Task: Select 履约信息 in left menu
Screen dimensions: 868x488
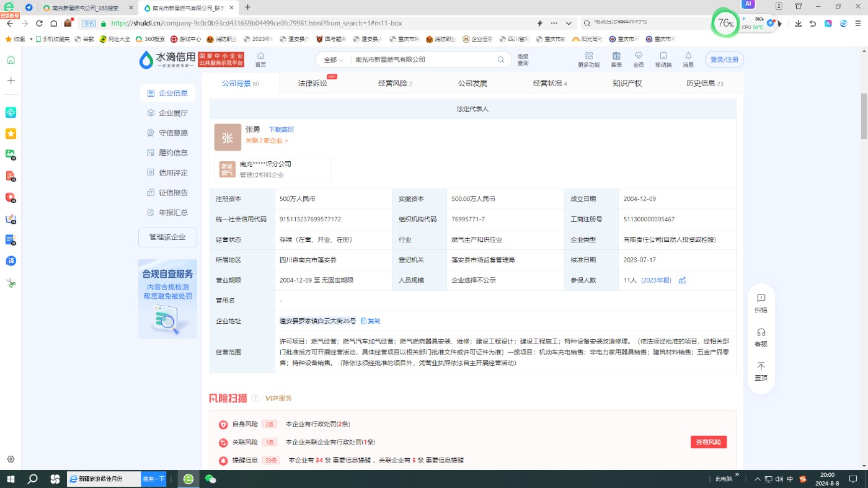Action: [x=167, y=153]
